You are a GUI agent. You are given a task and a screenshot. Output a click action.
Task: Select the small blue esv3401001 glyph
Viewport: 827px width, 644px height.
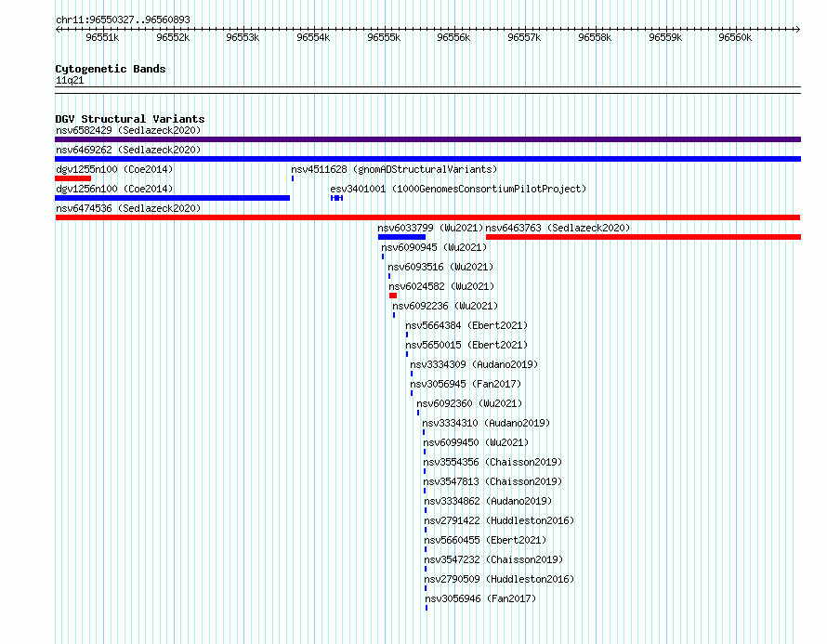click(336, 198)
